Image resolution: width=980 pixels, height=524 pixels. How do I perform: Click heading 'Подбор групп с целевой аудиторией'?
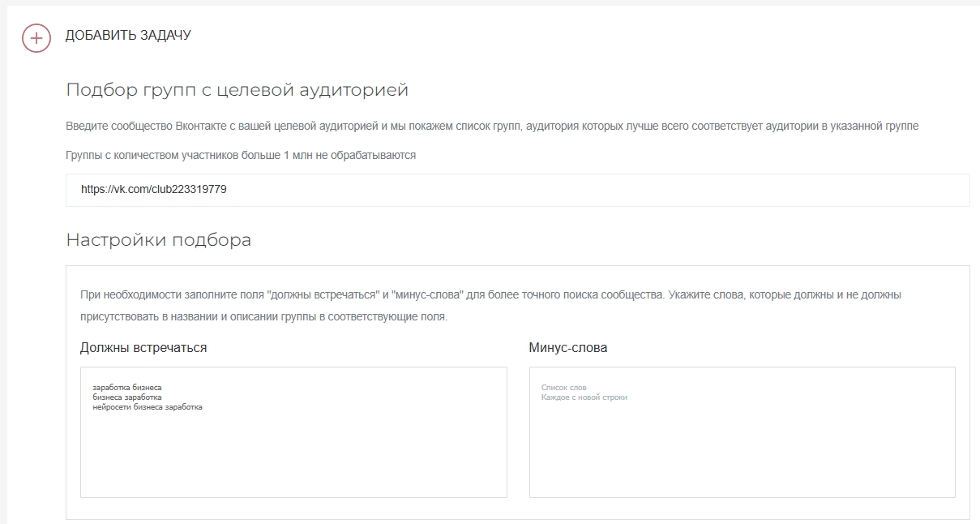[x=237, y=90]
